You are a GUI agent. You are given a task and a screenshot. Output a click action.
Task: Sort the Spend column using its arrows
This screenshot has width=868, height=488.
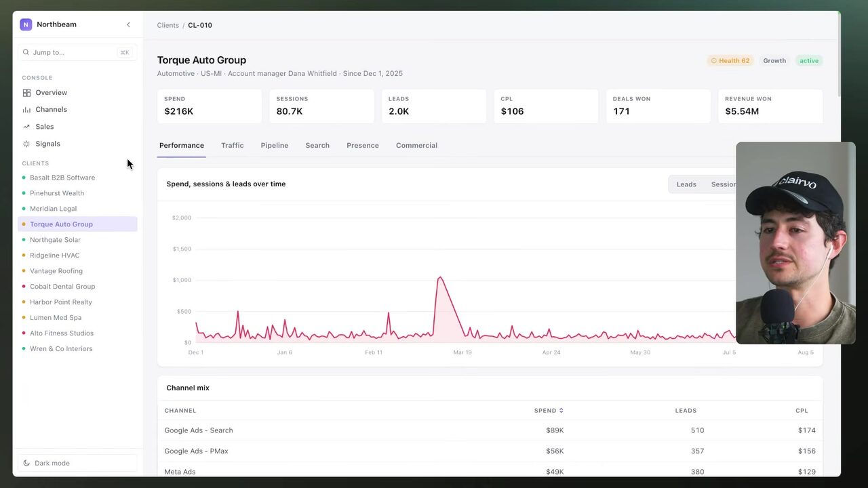click(561, 411)
